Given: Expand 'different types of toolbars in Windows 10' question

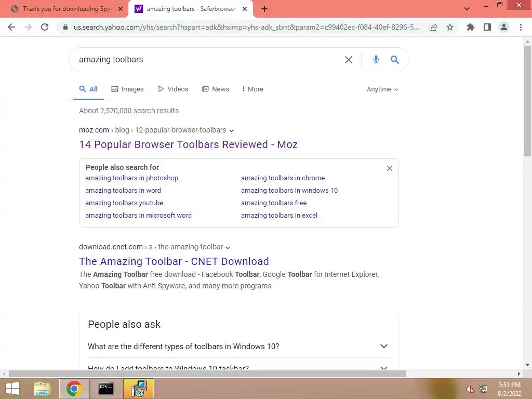Looking at the screenshot, I should coord(239,347).
